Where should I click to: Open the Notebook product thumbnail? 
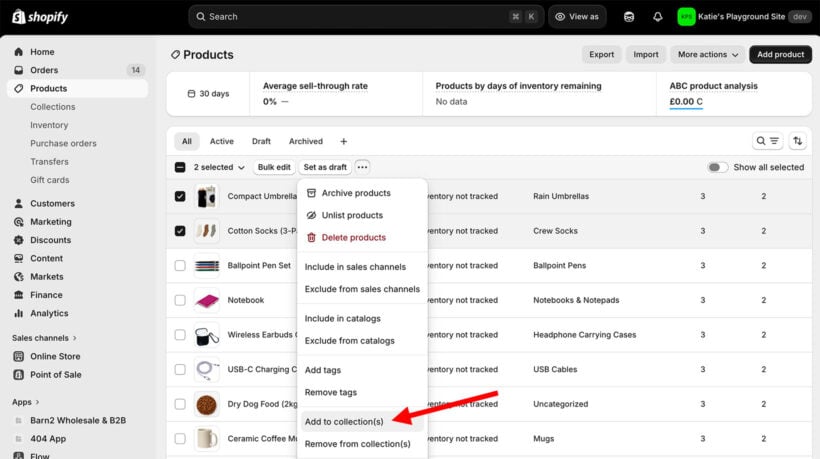[207, 300]
